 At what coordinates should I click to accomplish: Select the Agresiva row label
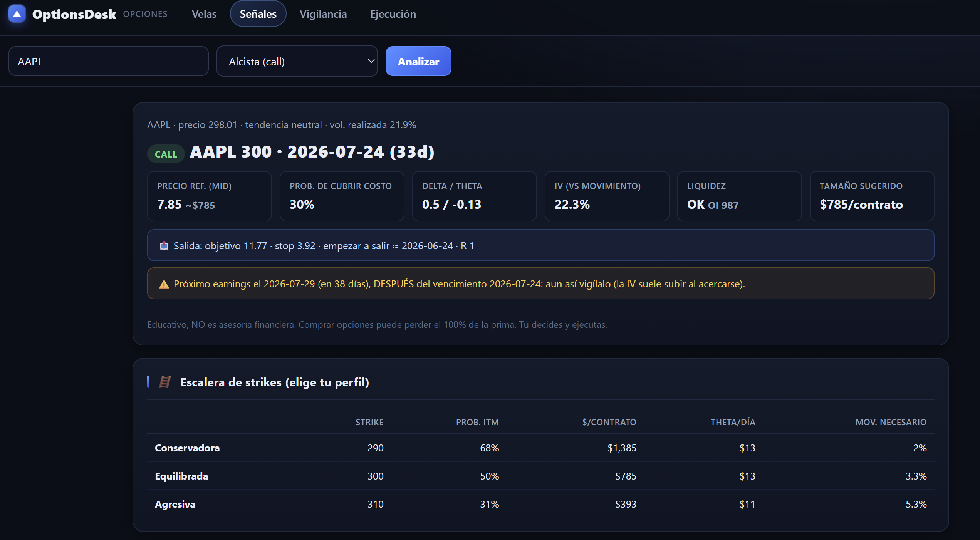click(x=175, y=504)
